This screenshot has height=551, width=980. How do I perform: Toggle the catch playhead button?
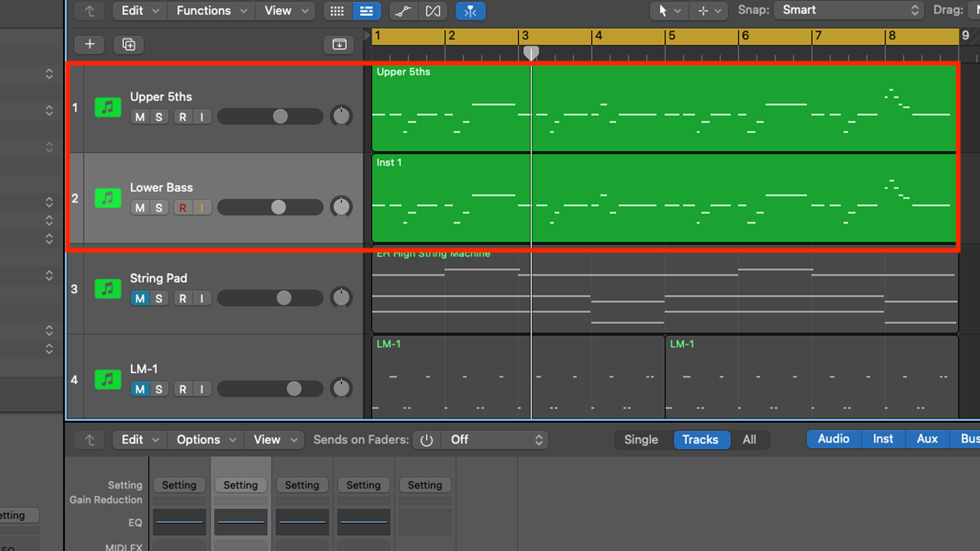pos(470,11)
